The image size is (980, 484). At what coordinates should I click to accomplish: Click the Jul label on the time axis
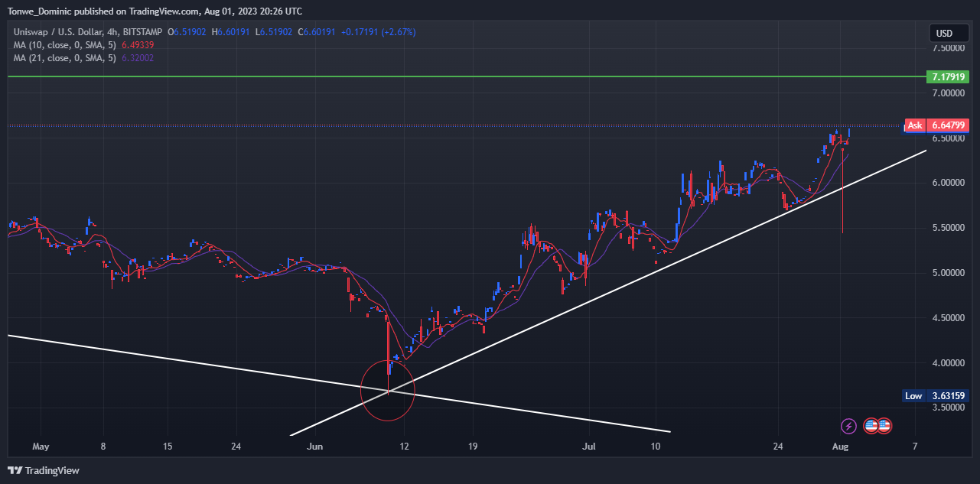[589, 446]
